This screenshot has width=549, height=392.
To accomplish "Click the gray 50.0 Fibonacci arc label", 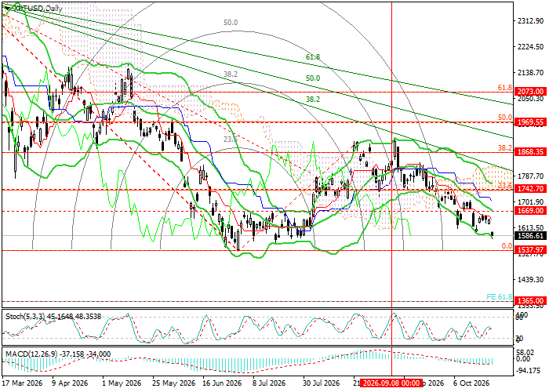I will pyautogui.click(x=231, y=23).
